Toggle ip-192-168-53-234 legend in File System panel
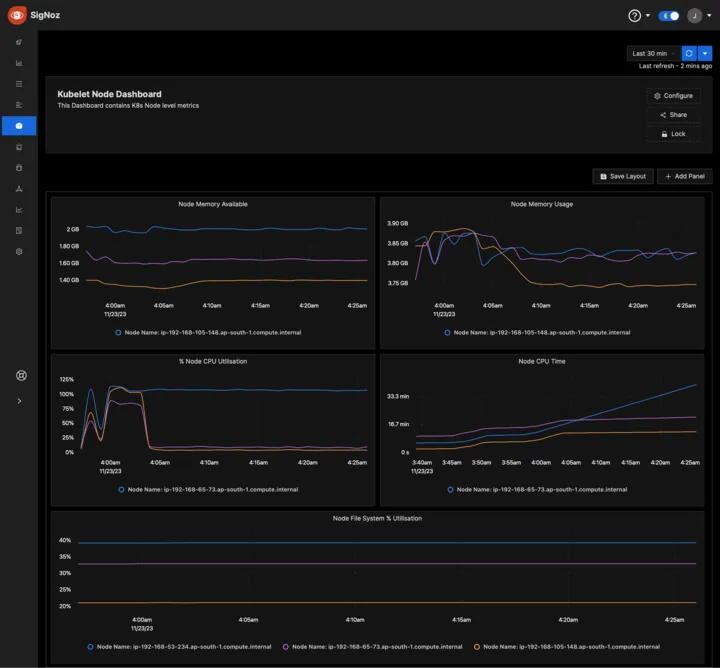Image resolution: width=720 pixels, height=668 pixels. click(179, 646)
